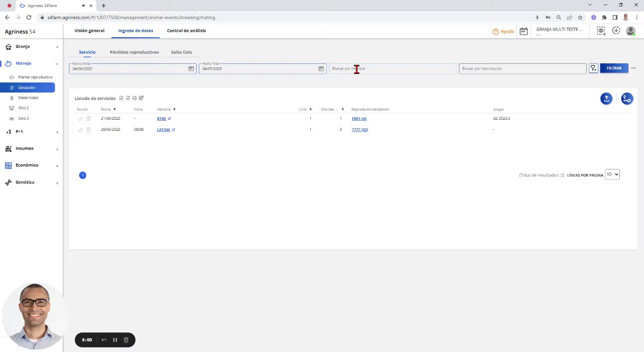The height and width of the screenshot is (352, 644).
Task: Open the R100 female link
Action: (x=161, y=119)
